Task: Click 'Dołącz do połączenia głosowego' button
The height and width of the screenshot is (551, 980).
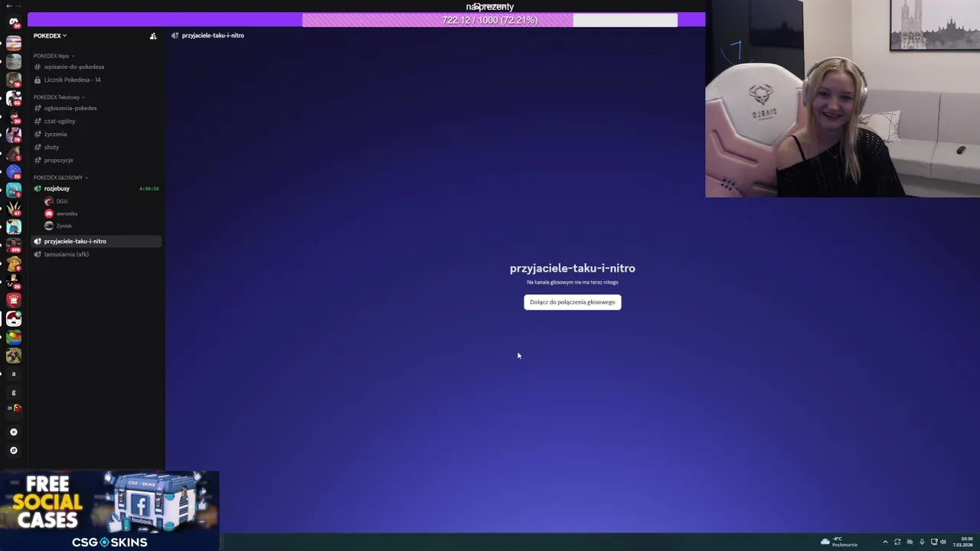Action: (x=573, y=302)
